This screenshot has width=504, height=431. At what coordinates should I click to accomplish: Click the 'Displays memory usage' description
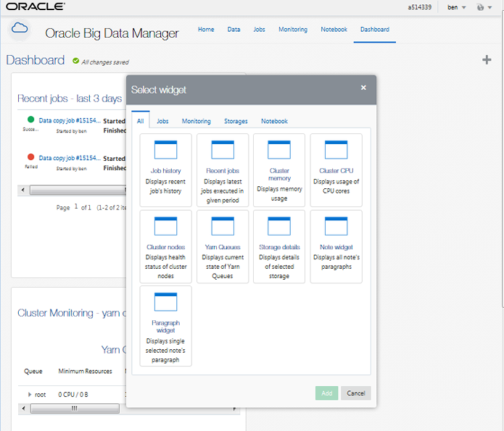[279, 193]
